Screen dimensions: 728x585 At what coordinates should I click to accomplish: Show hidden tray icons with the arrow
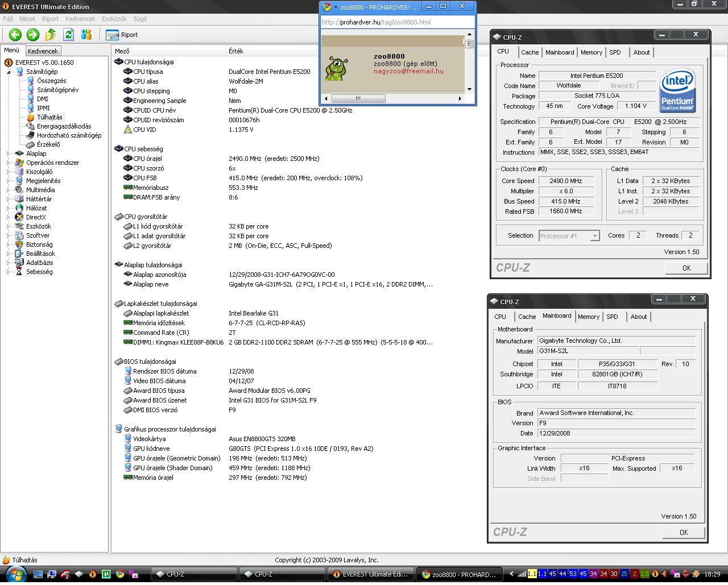[x=511, y=574]
